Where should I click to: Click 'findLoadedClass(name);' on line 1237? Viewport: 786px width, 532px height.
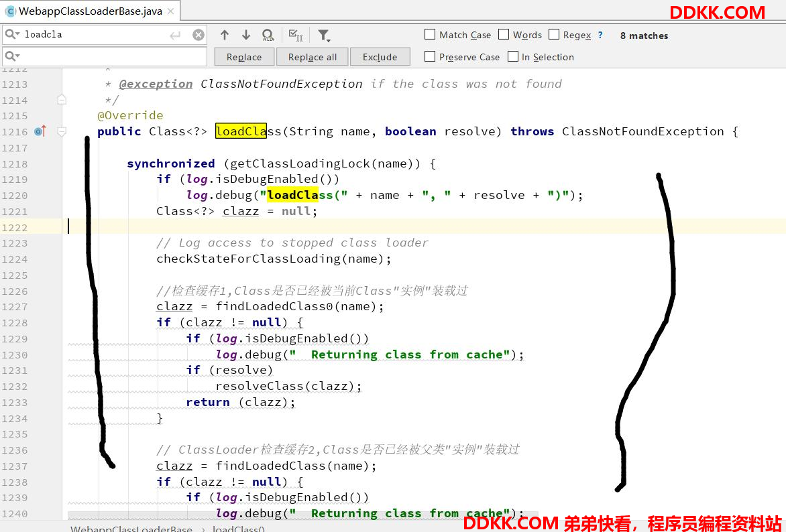(296, 466)
